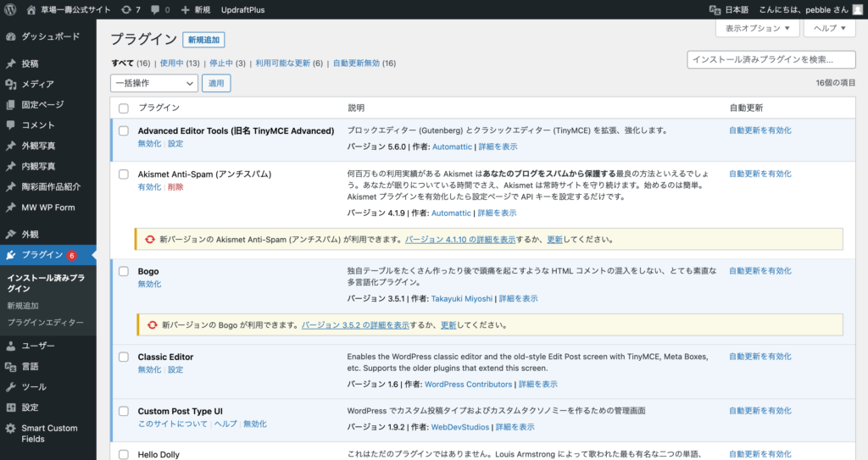Toggle the select-all plugins checkbox
The image size is (868, 460).
click(124, 108)
